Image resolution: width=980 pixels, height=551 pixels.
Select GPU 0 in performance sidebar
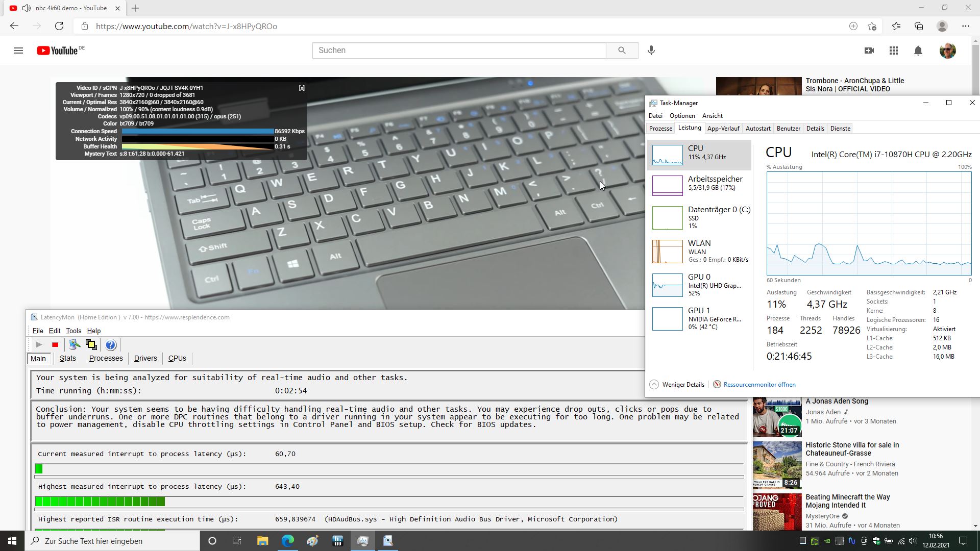(699, 285)
